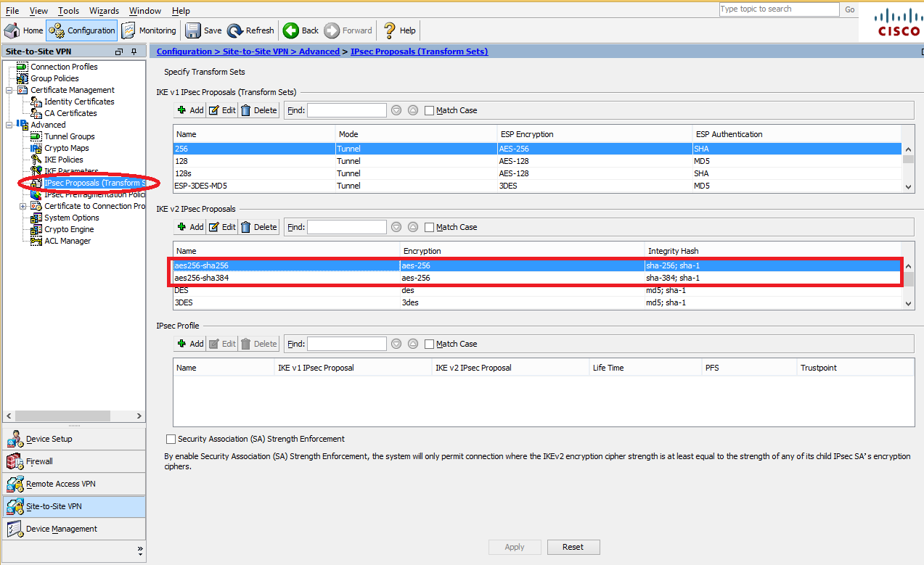Screen dimensions: 924x565
Task: Apply the IPsec proposal changes
Action: coord(515,547)
